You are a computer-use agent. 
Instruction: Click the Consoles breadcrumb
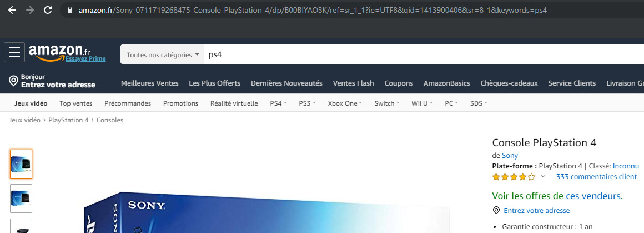(110, 120)
